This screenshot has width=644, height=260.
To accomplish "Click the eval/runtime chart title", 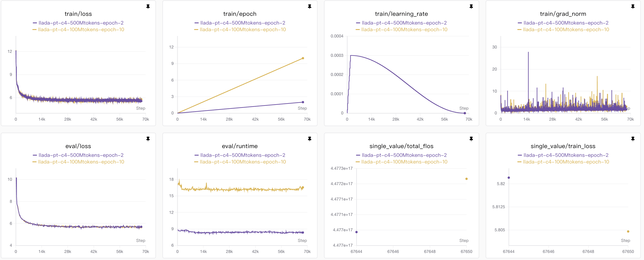I will point(240,146).
